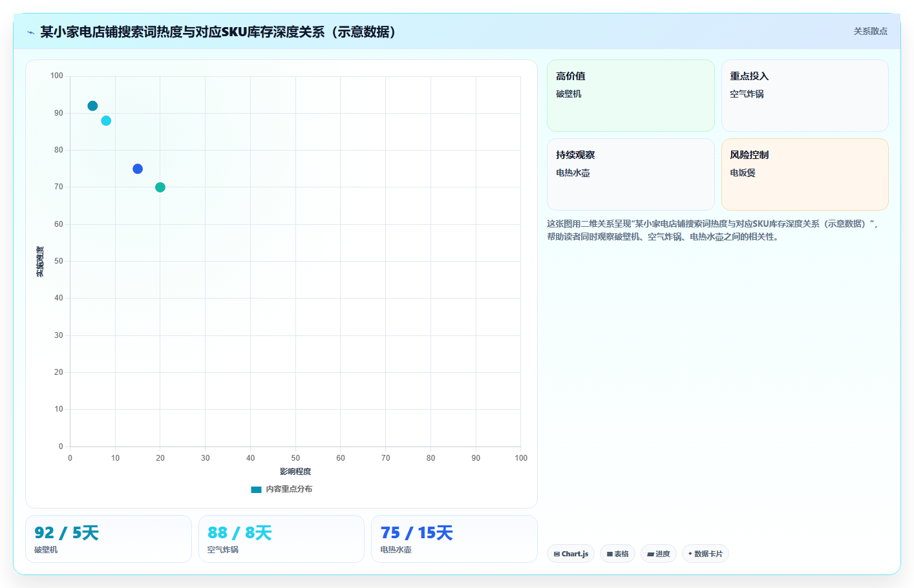
Task: Open the 风险控制 quadrant card
Action: pyautogui.click(x=805, y=174)
